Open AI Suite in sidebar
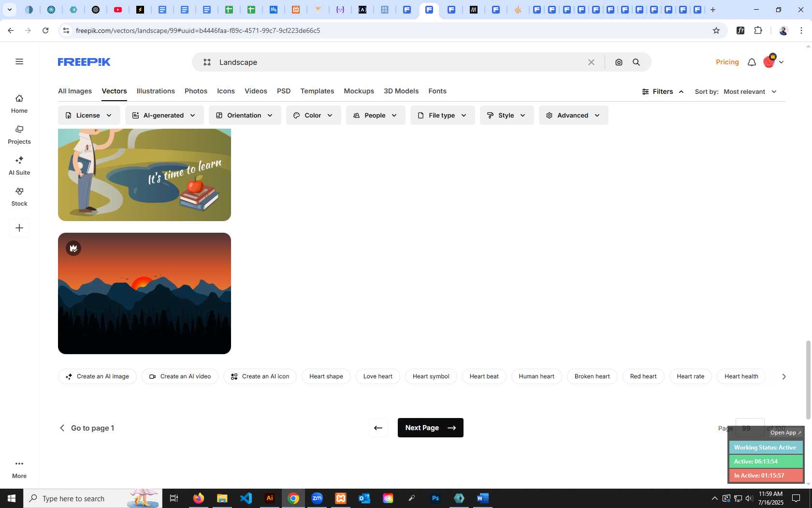This screenshot has width=812, height=508. click(x=19, y=166)
